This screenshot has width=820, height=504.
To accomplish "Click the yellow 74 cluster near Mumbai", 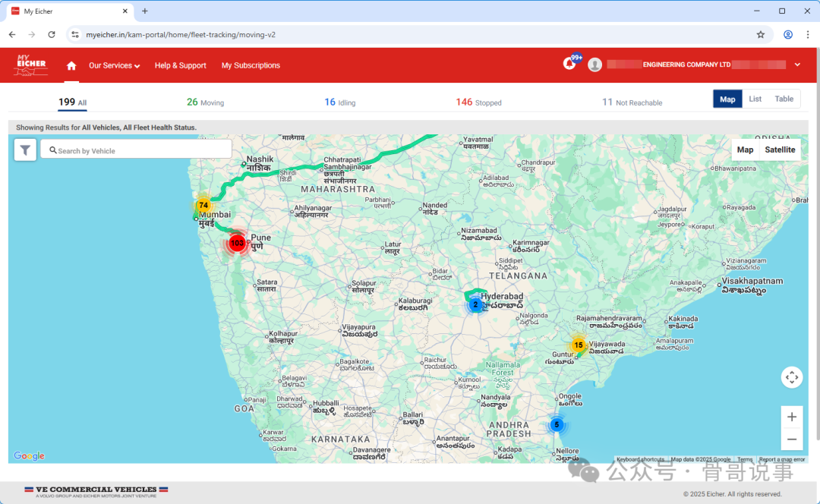I will [x=203, y=205].
